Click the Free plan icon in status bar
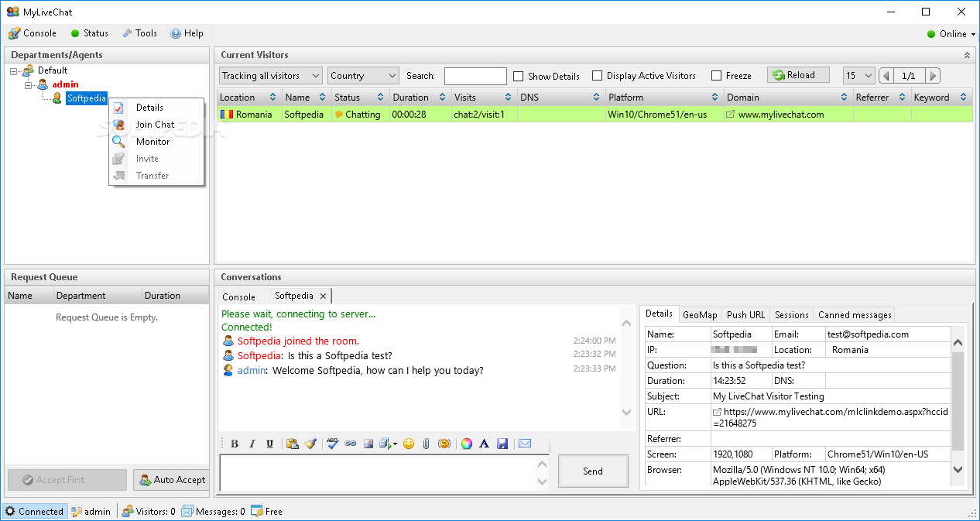The width and height of the screenshot is (980, 521). tap(257, 512)
